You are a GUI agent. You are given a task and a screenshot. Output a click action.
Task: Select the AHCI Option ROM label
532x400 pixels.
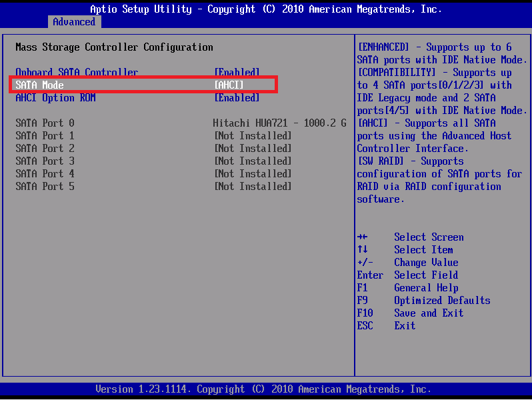(55, 97)
